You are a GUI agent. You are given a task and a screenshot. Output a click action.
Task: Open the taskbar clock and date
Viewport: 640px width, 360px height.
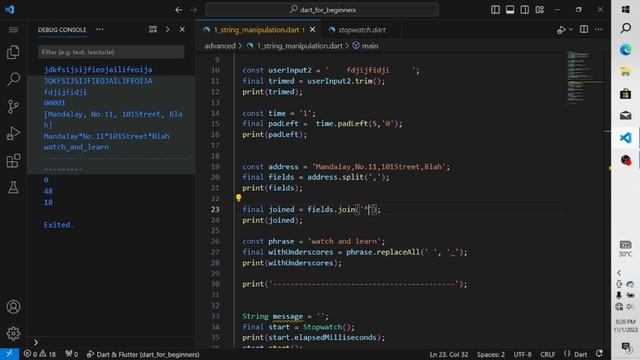625,326
